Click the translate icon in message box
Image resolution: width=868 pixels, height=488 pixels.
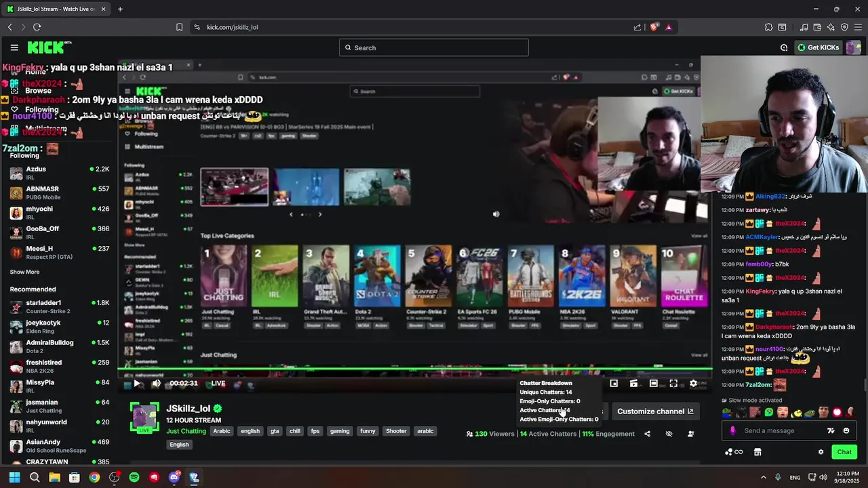831,431
